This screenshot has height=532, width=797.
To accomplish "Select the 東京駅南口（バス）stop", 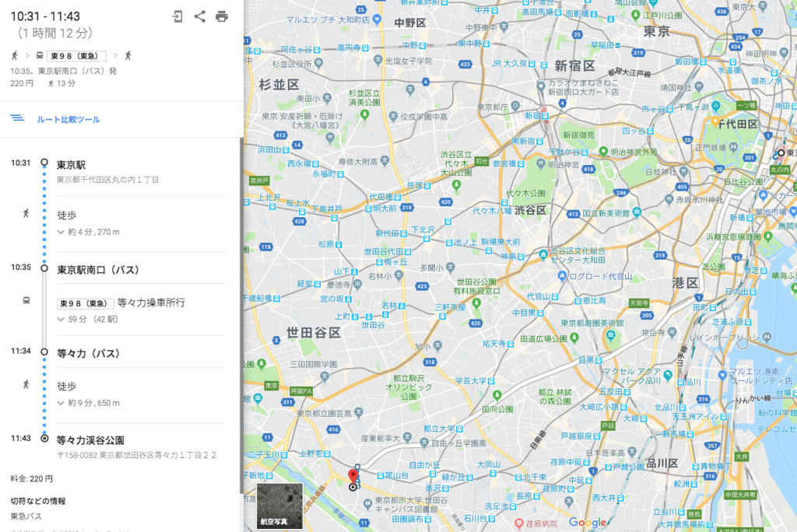I will (98, 270).
